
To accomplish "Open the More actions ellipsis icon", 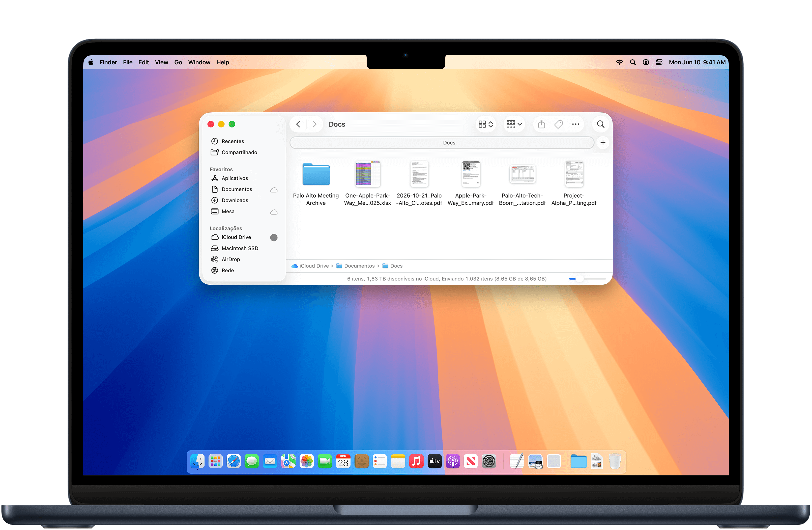I will coord(575,124).
